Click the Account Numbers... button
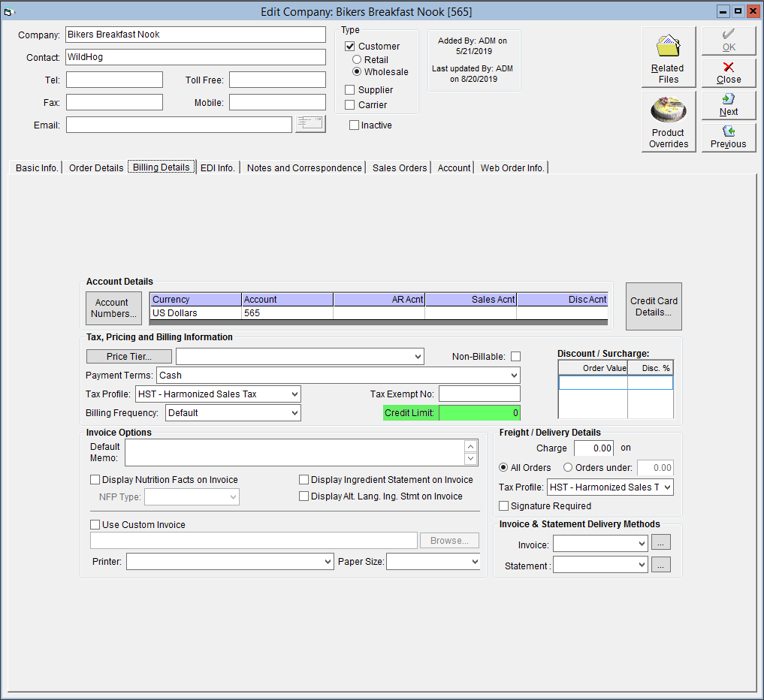The width and height of the screenshot is (764, 700). coord(113,309)
